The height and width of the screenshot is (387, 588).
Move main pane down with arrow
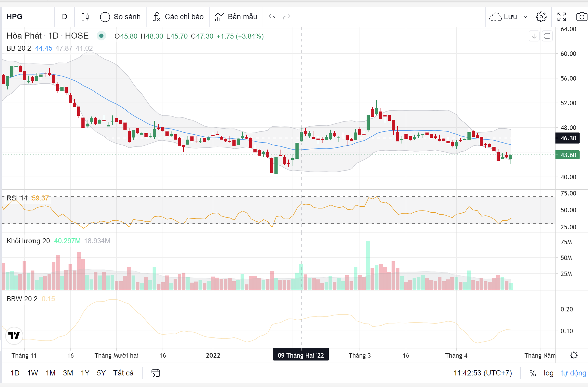pyautogui.click(x=534, y=36)
